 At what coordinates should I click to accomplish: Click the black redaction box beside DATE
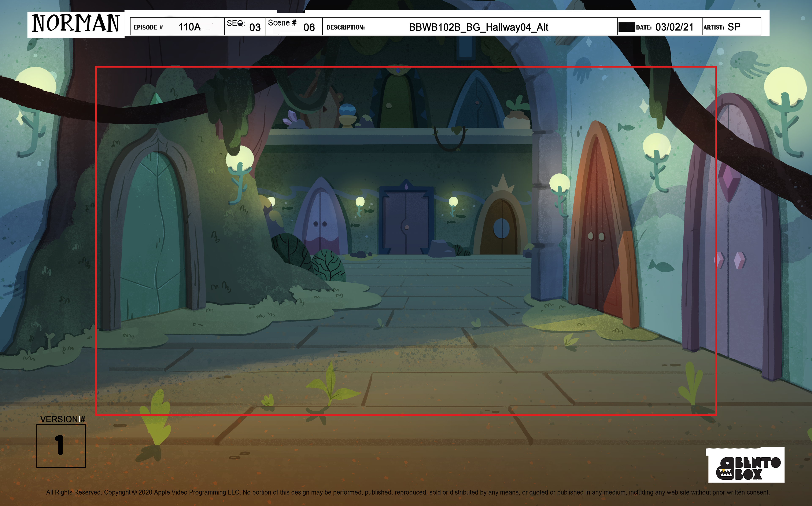(x=626, y=27)
